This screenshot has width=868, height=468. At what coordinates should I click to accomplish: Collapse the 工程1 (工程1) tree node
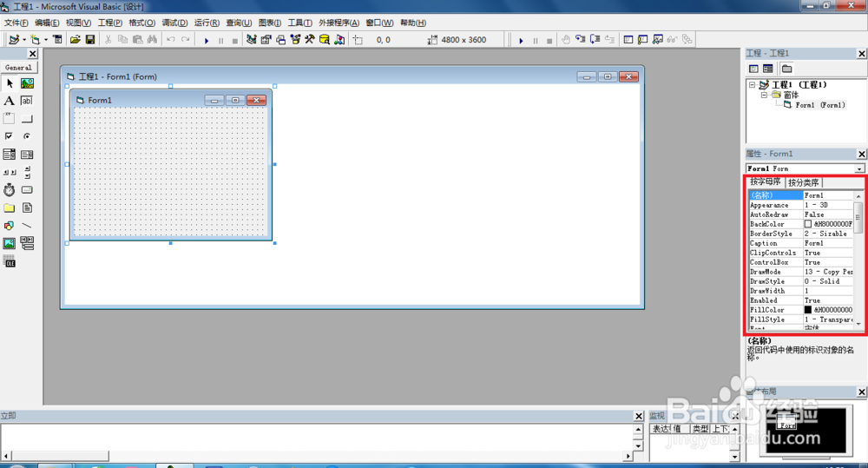753,85
